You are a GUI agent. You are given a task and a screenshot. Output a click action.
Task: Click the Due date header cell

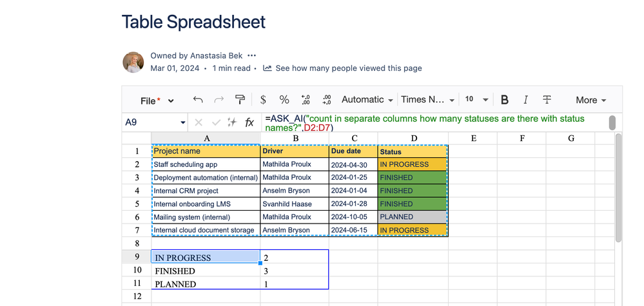pyautogui.click(x=353, y=151)
